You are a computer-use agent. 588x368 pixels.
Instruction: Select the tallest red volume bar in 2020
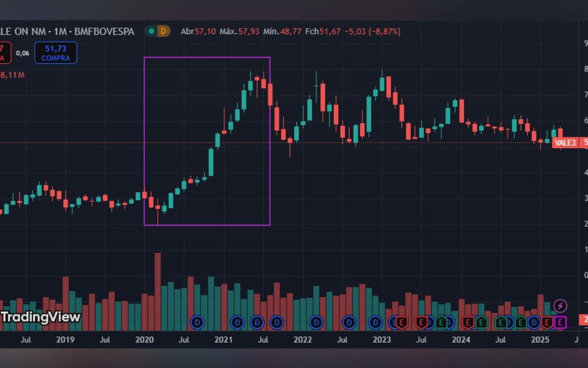pos(158,290)
